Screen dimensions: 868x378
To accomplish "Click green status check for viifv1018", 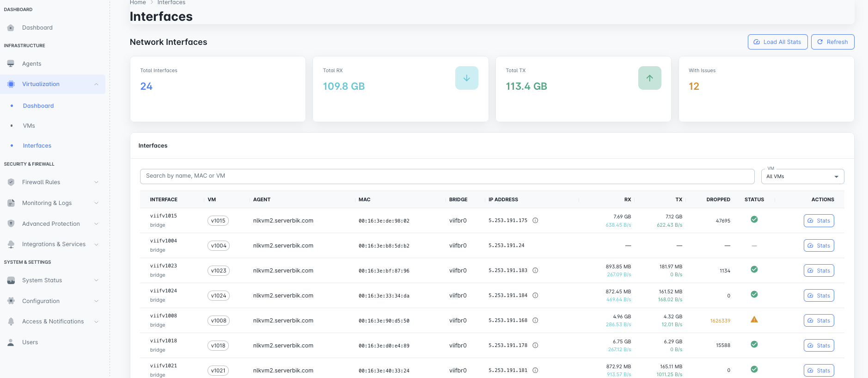I will pos(754,344).
